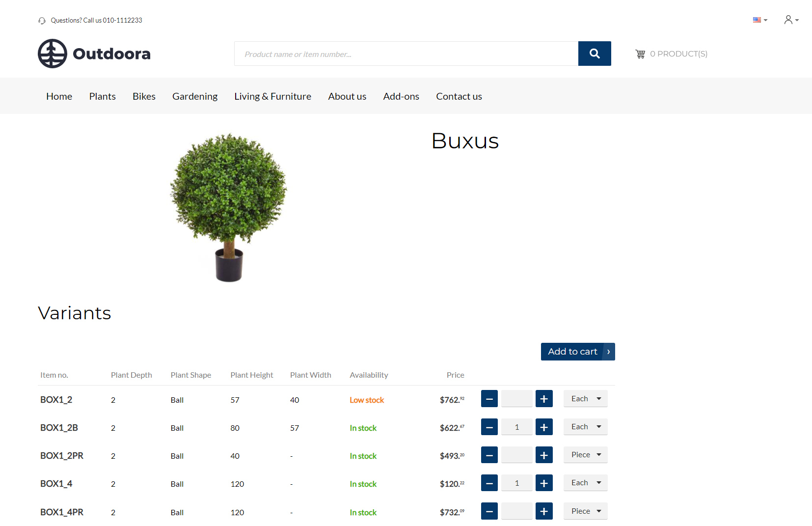The height and width of the screenshot is (526, 812).
Task: Open unit dropdown for BOX1_2
Action: pyautogui.click(x=586, y=399)
